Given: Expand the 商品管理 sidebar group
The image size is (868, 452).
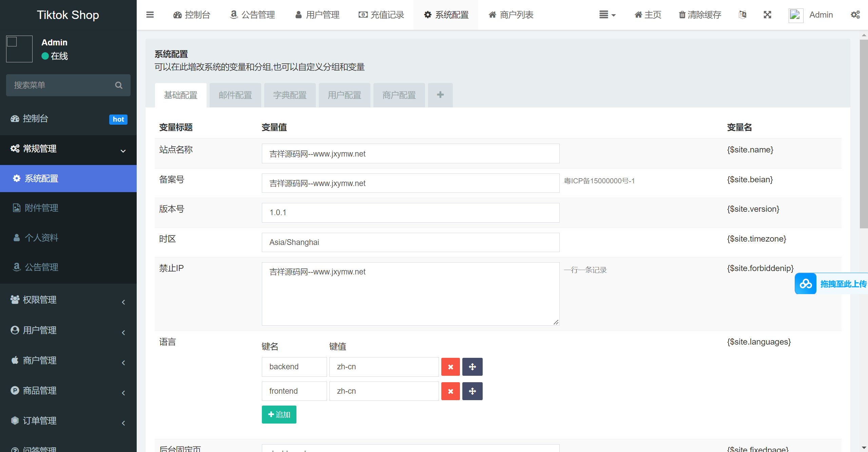Looking at the screenshot, I should click(x=68, y=391).
